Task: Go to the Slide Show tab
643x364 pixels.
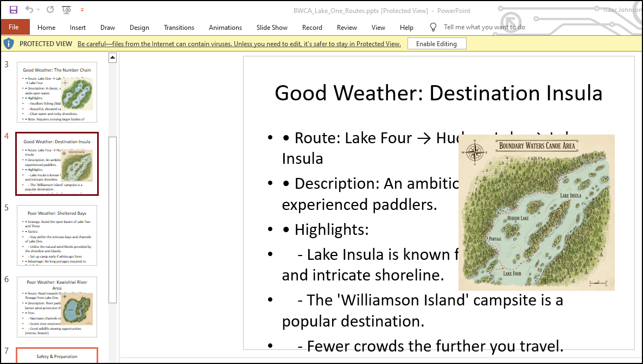Action: pos(272,28)
